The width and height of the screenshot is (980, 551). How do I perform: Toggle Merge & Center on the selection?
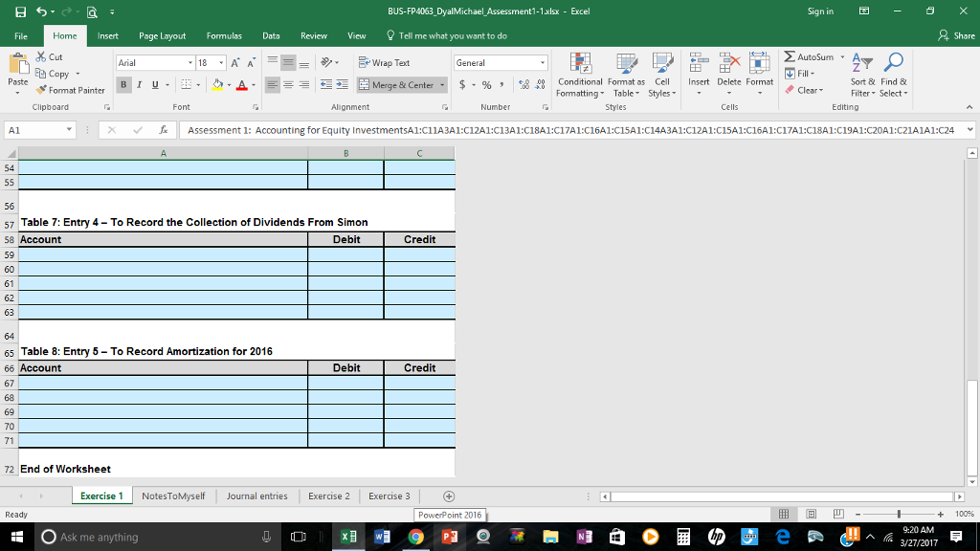[397, 84]
